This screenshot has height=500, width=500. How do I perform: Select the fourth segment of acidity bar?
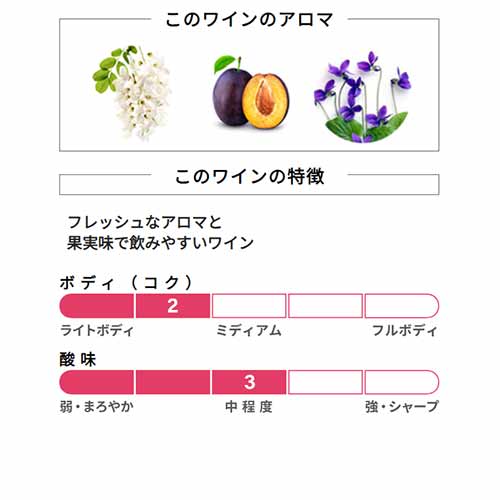[325, 382]
